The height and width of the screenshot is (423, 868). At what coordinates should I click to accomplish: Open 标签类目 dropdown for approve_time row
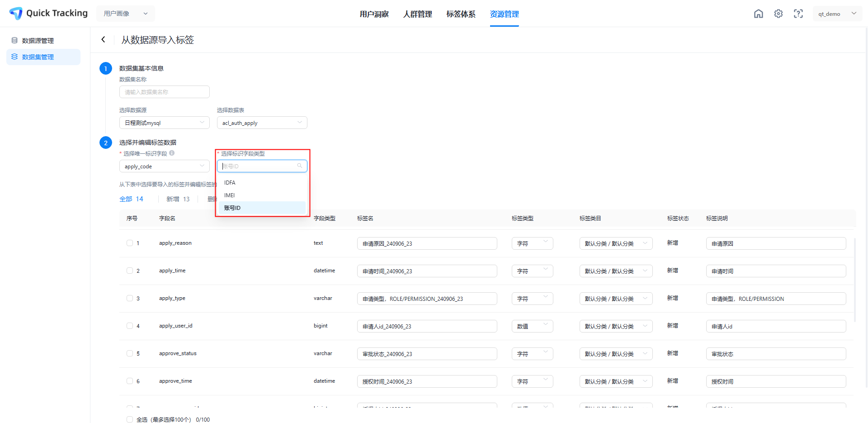pos(616,381)
